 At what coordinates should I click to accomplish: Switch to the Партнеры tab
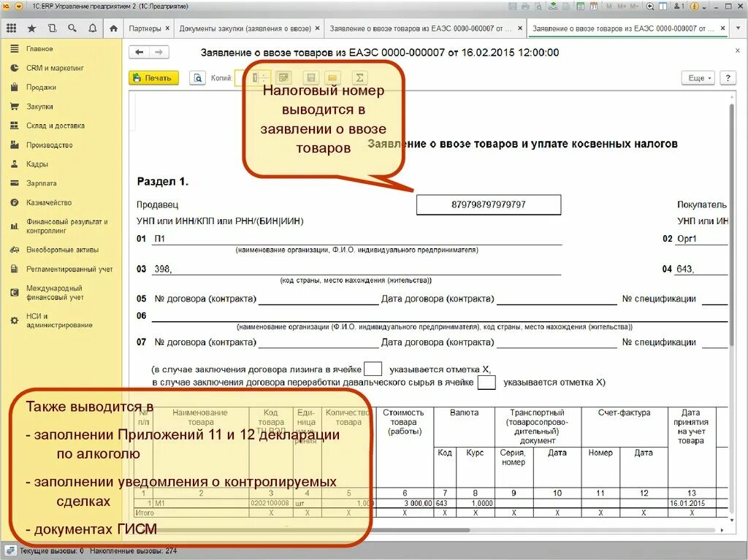pos(145,28)
